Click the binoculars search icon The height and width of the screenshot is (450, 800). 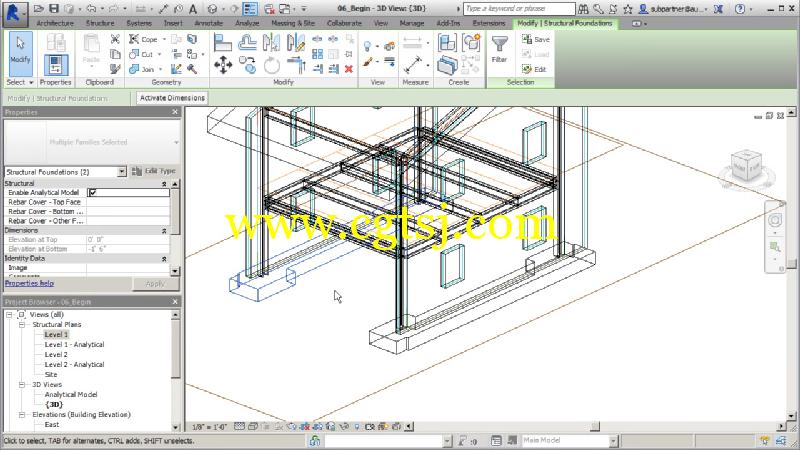(x=583, y=9)
